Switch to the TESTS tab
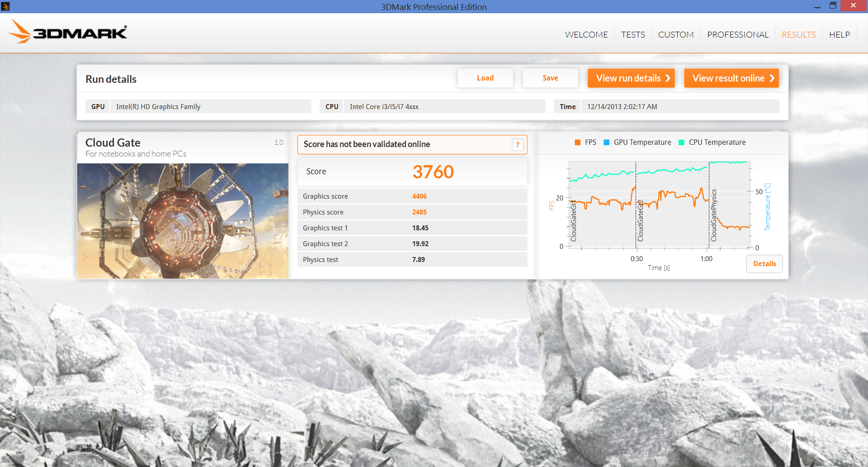This screenshot has height=467, width=868. pyautogui.click(x=633, y=34)
